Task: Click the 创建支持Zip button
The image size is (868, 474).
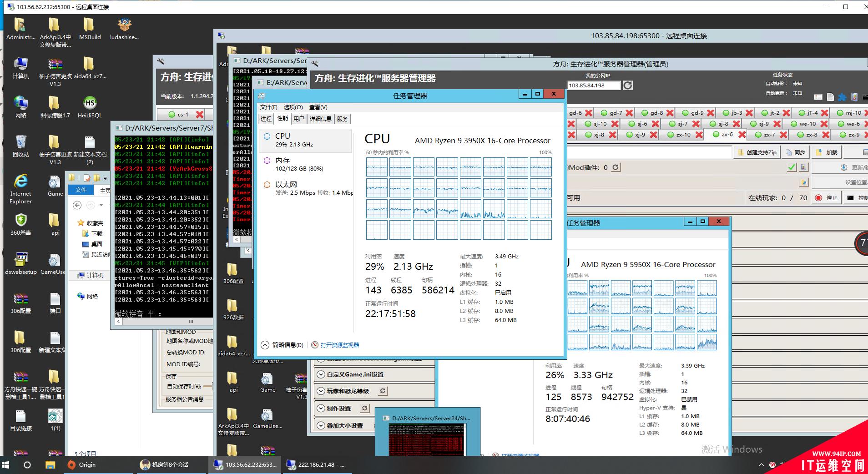Action: tap(757, 152)
